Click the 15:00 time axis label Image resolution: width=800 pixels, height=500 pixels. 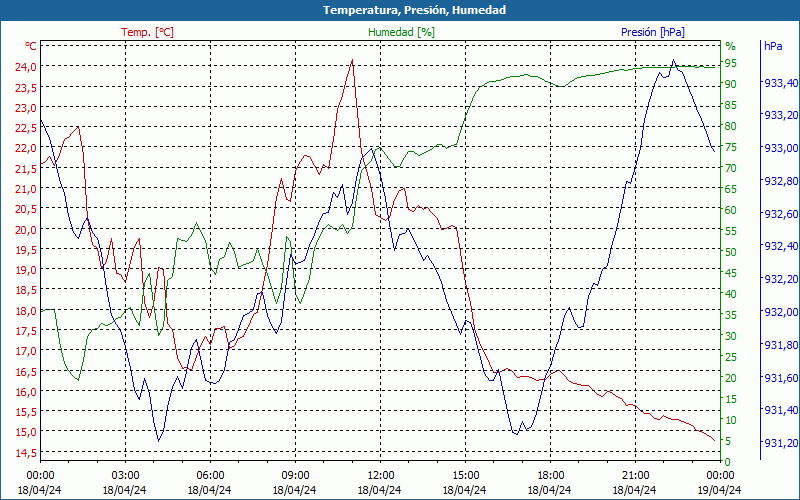[x=465, y=476]
